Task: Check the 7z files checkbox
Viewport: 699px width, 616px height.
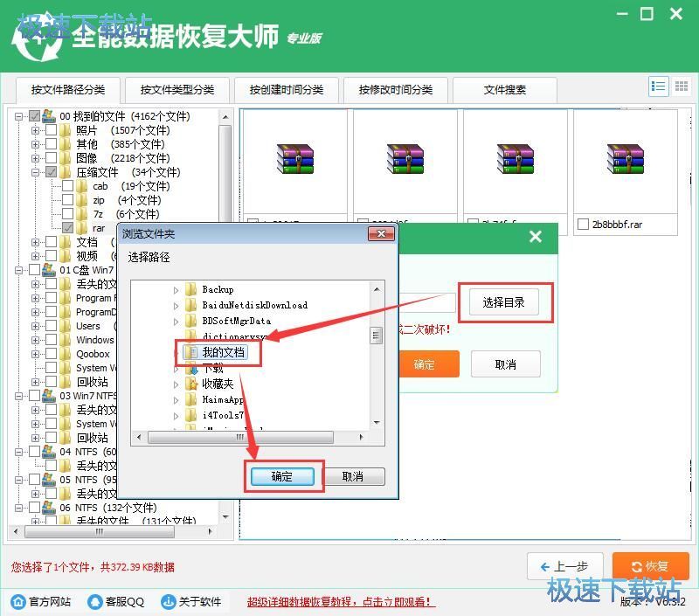Action: point(68,214)
